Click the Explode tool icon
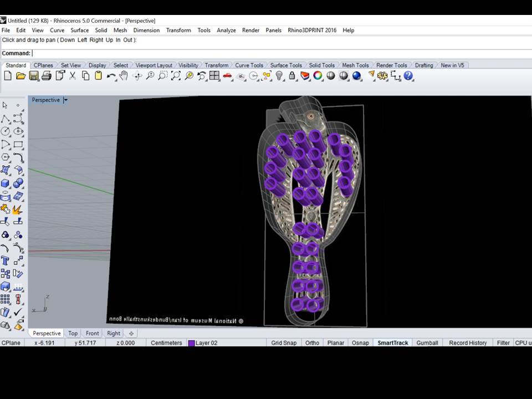Image resolution: width=532 pixels, height=399 pixels. click(18, 209)
